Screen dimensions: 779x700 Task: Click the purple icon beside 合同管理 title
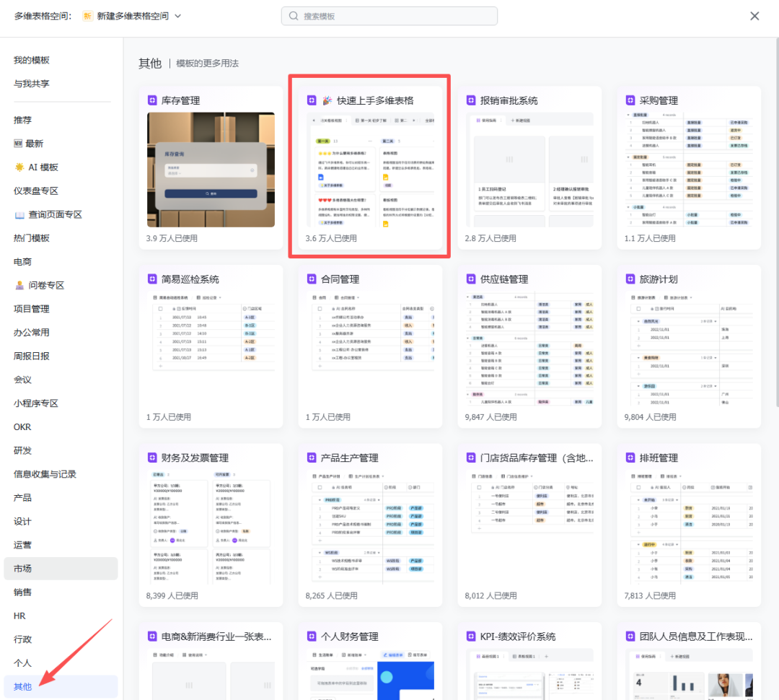point(312,279)
